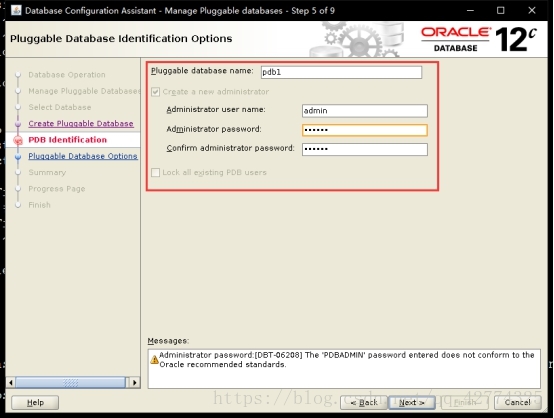Image resolution: width=554 pixels, height=418 pixels.
Task: Click the disabled Finish button
Action: pyautogui.click(x=465, y=402)
